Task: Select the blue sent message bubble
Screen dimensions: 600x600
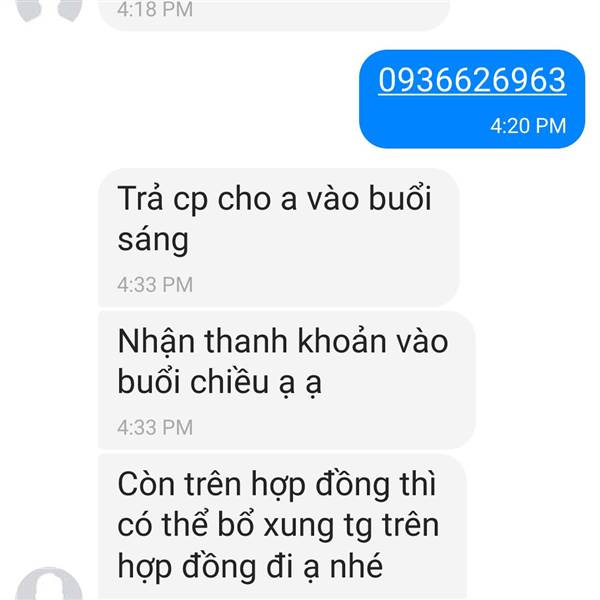Action: point(472,99)
